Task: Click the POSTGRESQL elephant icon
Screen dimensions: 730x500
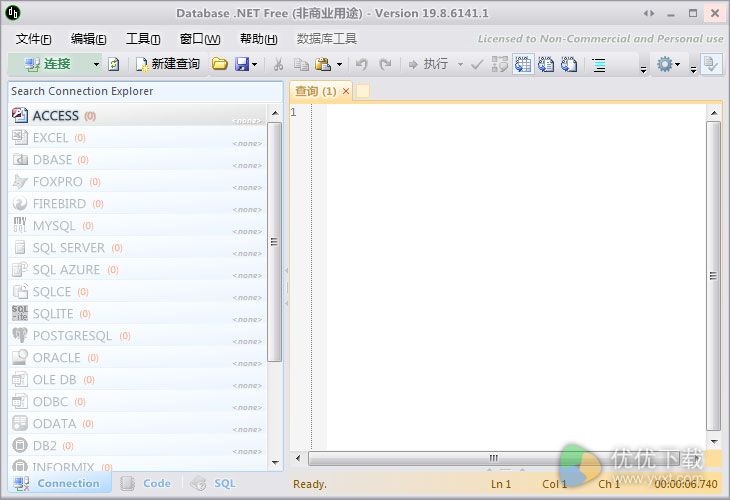Action: 20,335
